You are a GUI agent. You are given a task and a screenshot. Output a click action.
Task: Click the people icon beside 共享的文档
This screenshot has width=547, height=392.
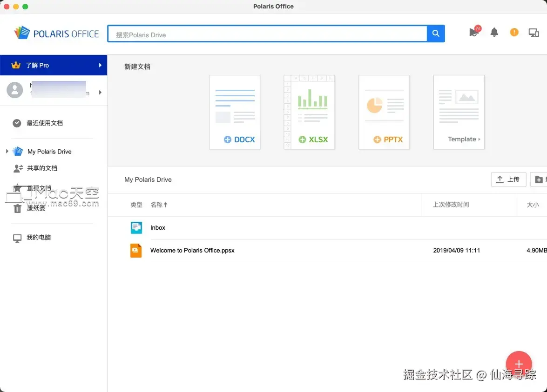click(18, 168)
